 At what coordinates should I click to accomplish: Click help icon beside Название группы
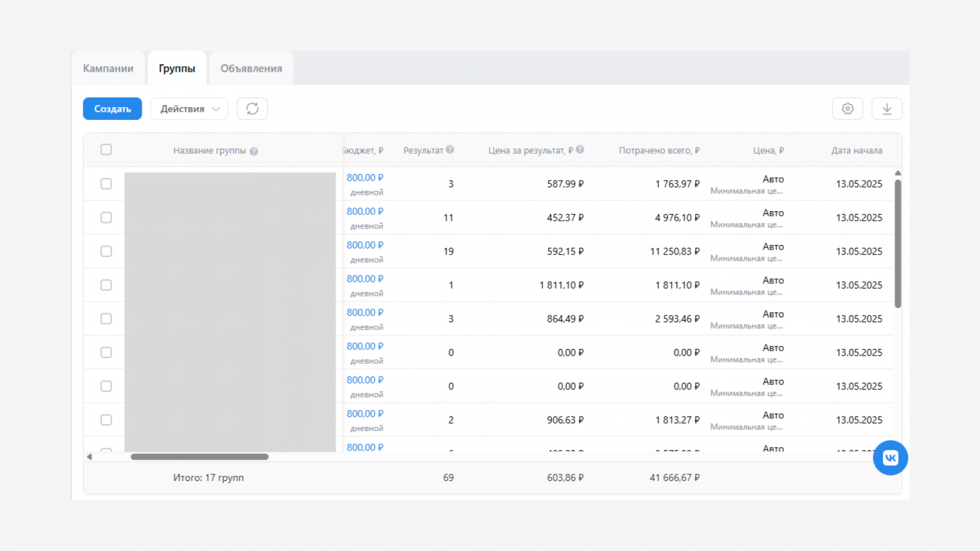tap(254, 151)
